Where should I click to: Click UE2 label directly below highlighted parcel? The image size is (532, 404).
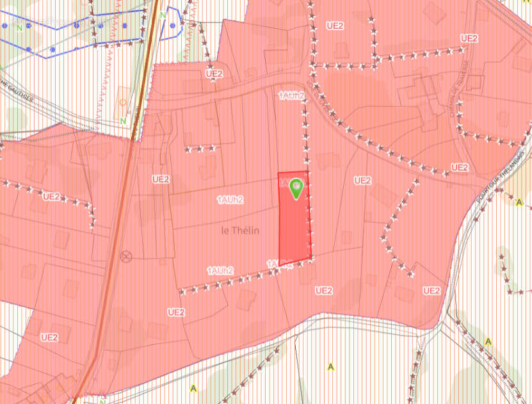(x=324, y=291)
